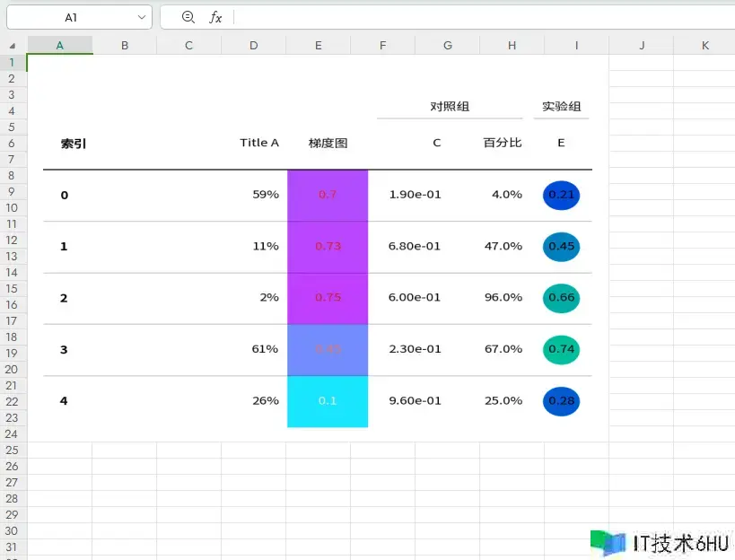Click the 梯度图 column title
Image resolution: width=735 pixels, height=560 pixels.
328,143
